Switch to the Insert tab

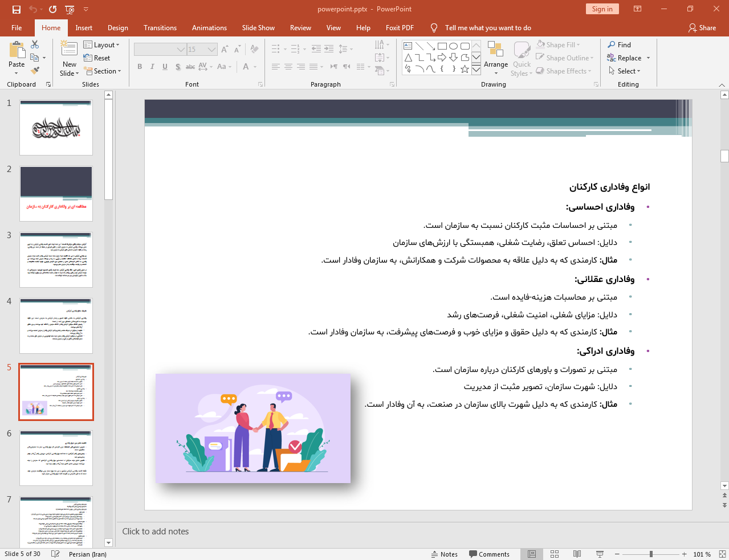click(x=84, y=28)
